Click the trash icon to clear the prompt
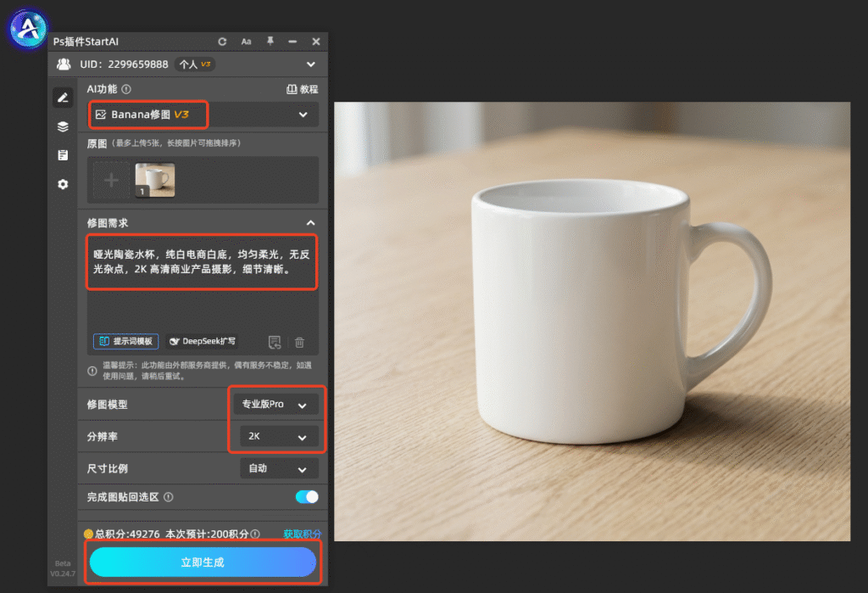 (299, 343)
